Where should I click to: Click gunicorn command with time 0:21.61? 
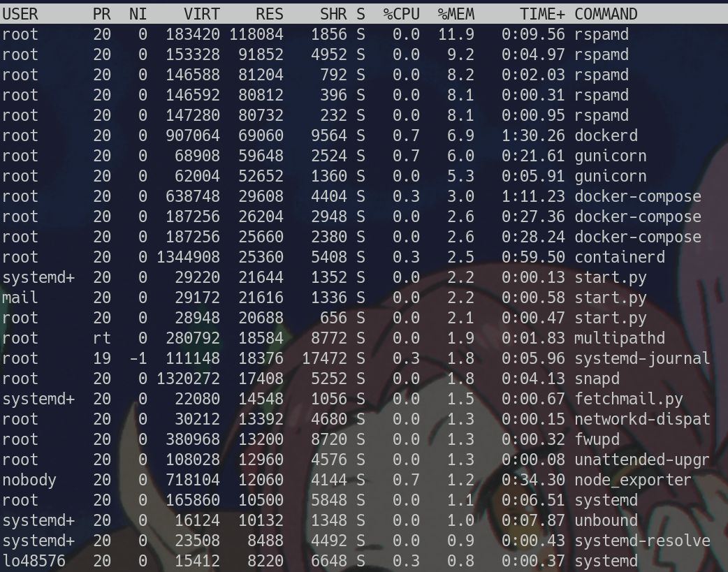pyautogui.click(x=611, y=156)
